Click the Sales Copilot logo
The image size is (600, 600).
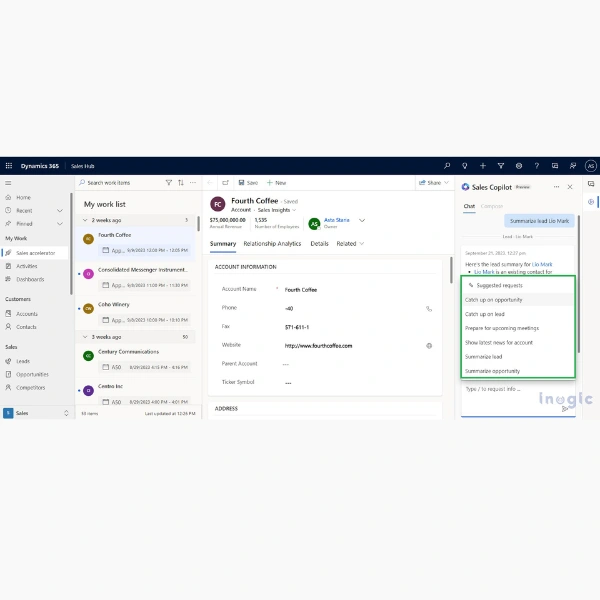[465, 187]
